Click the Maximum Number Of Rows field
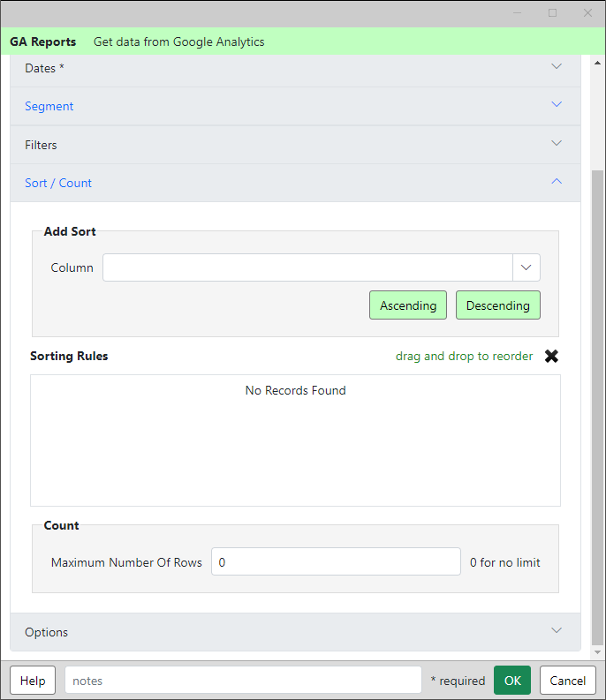This screenshot has width=606, height=700. pos(336,561)
